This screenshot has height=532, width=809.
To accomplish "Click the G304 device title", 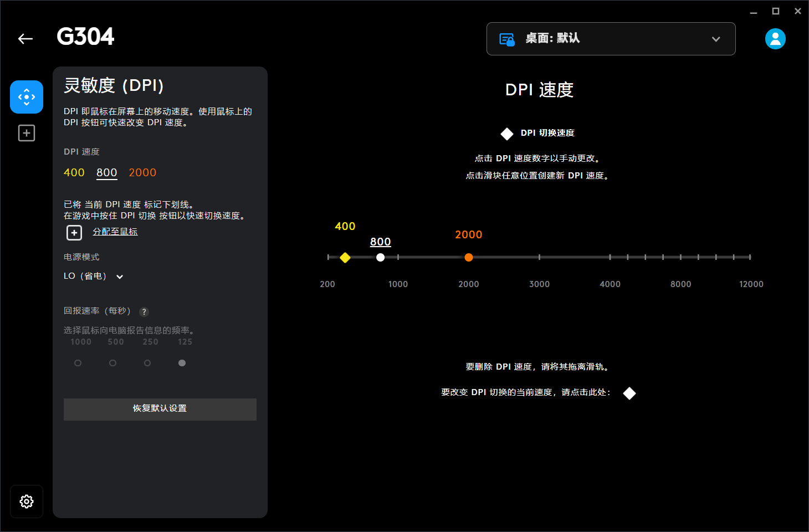I will (x=85, y=37).
